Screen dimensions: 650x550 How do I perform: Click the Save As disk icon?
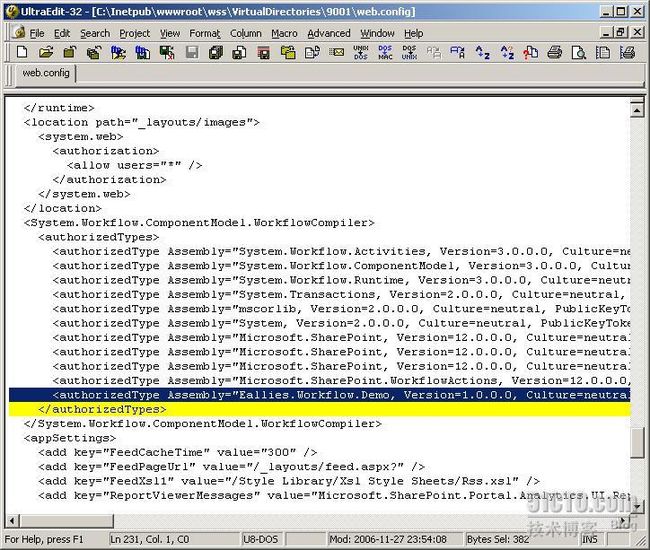click(x=240, y=53)
